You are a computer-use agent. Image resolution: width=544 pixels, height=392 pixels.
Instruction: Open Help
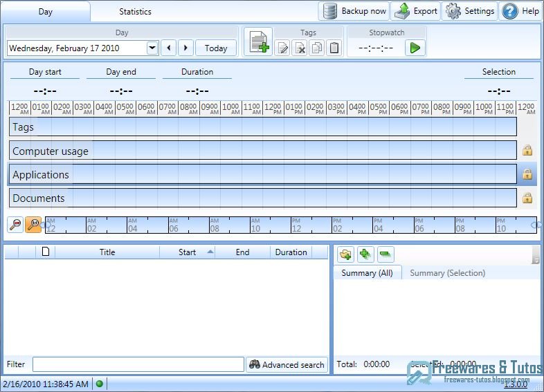pos(520,11)
